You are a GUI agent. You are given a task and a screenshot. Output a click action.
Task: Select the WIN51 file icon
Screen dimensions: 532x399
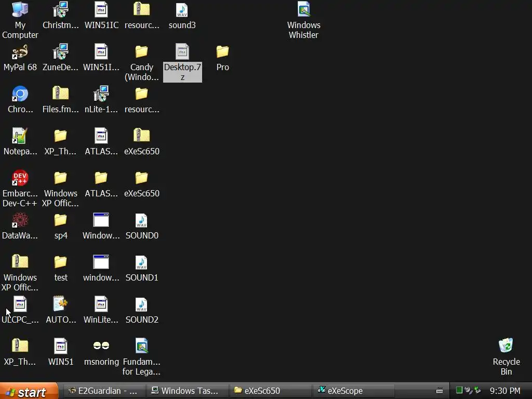tap(61, 347)
